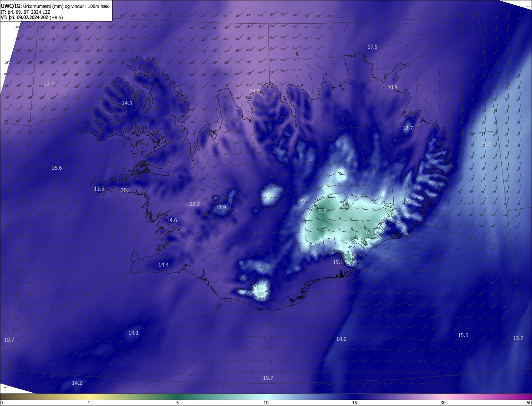This screenshot has height=406, width=532.
Task: Click the color scale tick label 5
Action: tap(177, 403)
